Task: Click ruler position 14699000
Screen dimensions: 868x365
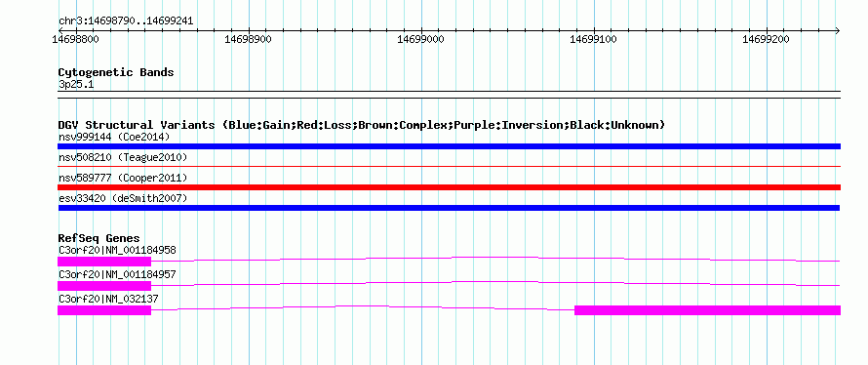Action: pyautogui.click(x=420, y=40)
